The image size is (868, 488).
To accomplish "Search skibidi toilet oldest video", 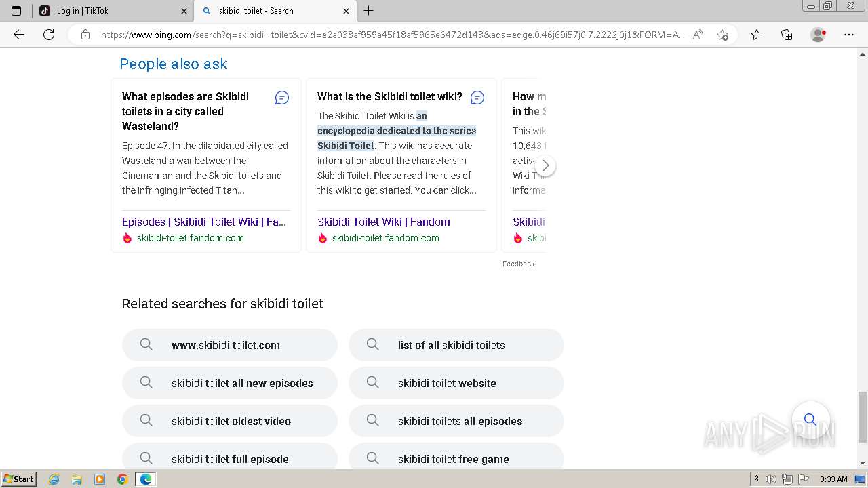I will (230, 421).
